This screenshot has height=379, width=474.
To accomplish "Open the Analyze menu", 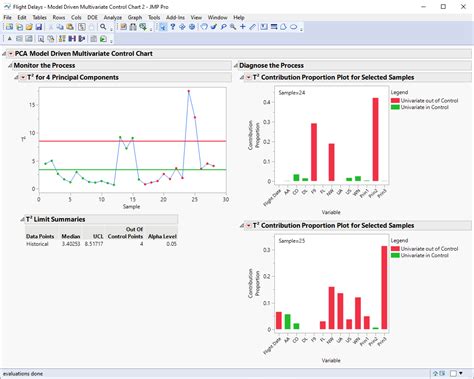I will click(113, 17).
